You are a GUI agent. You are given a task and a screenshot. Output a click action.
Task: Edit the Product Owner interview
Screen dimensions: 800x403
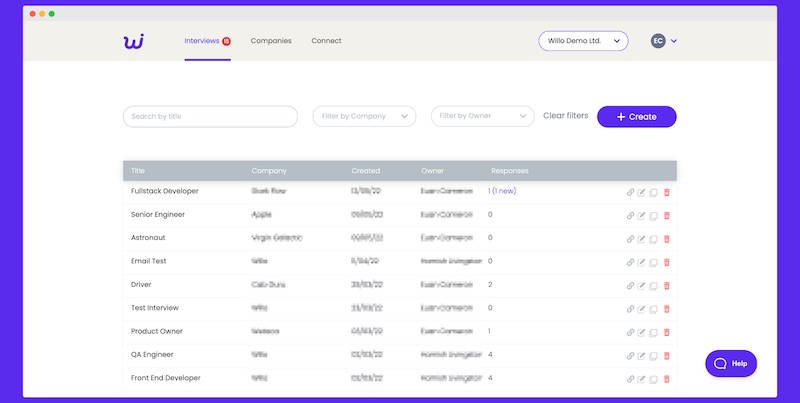click(x=641, y=333)
